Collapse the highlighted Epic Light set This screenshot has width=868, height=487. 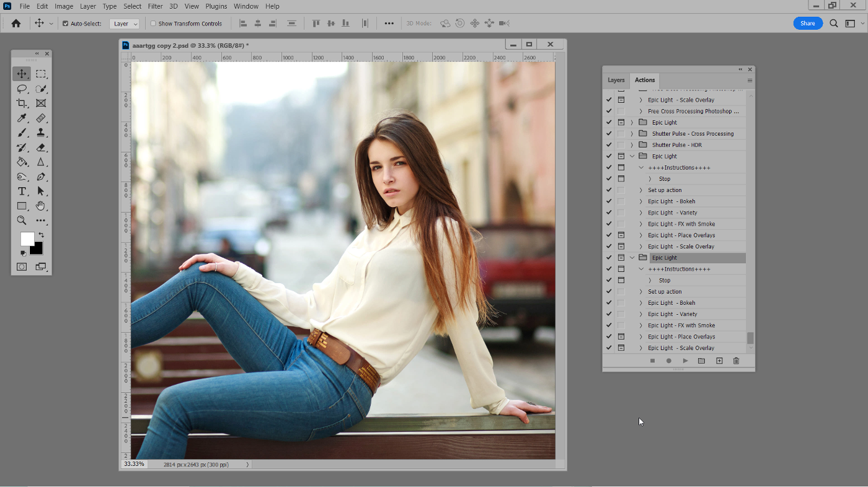(632, 258)
